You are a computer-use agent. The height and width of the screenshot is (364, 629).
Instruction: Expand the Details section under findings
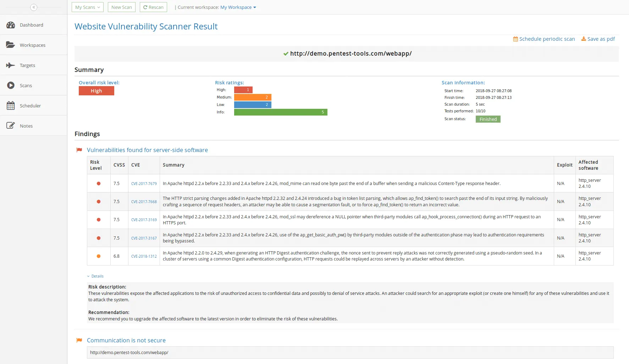(95, 276)
